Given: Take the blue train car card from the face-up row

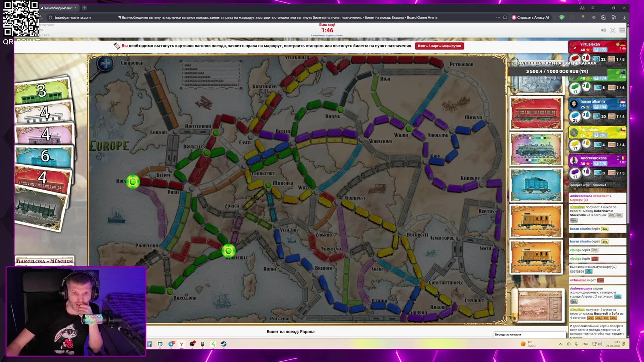Looking at the screenshot, I should click(536, 185).
